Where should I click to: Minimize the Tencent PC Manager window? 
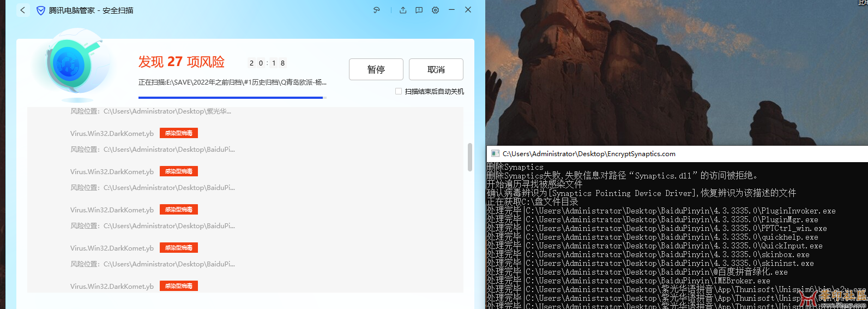coord(451,10)
